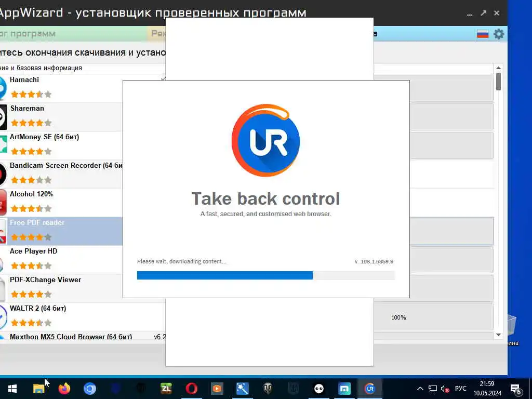Viewport: 532px width, 399px height.
Task: Click the UR Browser logo in installer
Action: (265, 140)
